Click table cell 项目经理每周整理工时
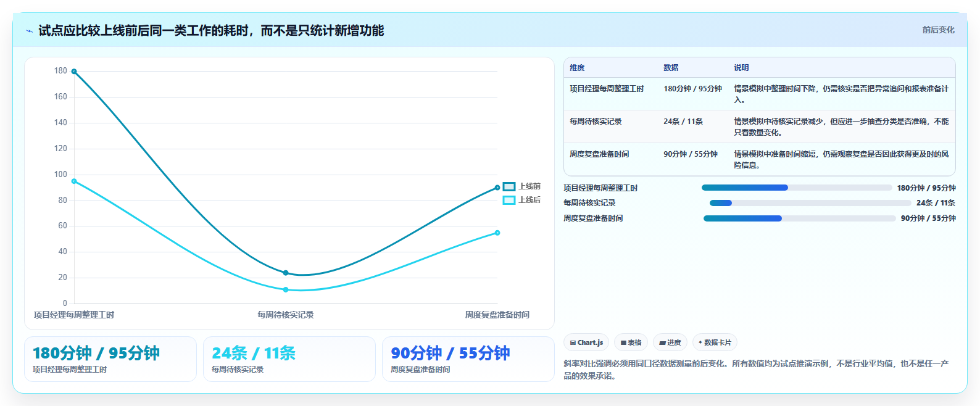Screen dimensions: 980x406 coord(607,89)
